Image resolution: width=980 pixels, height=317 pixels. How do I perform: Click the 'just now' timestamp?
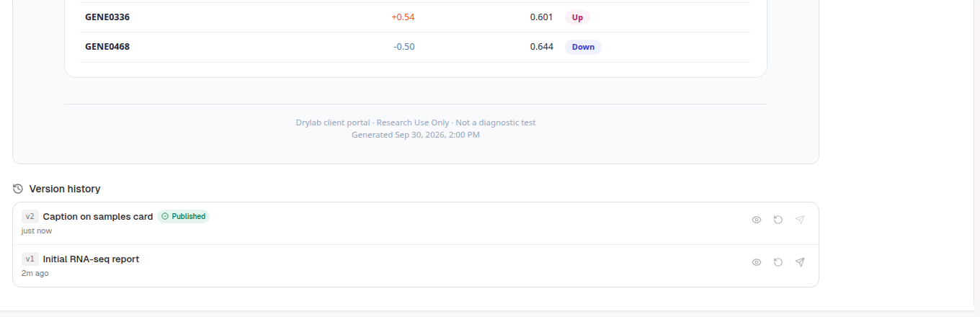coord(37,231)
